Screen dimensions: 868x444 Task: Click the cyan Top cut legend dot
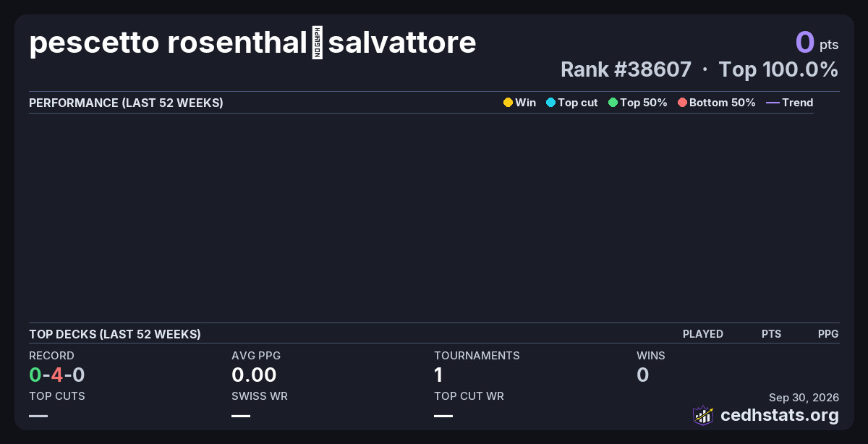[x=550, y=103]
